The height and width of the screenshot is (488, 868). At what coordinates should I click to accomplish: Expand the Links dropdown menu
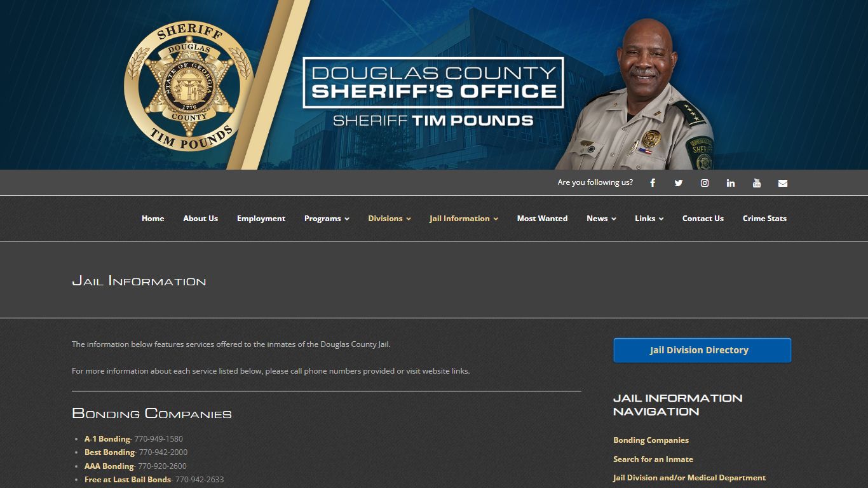point(649,219)
